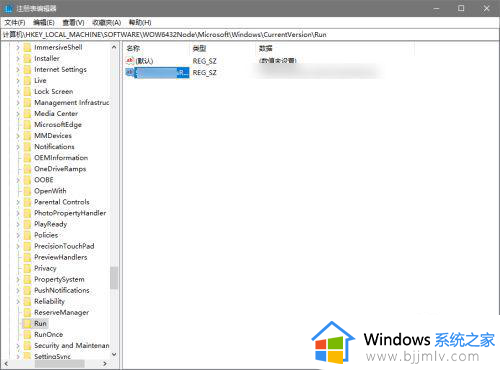Click the PropertySystem folder icon

tap(27, 279)
